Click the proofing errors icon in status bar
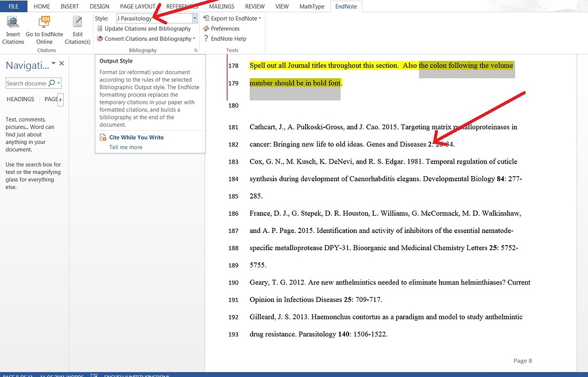 click(x=94, y=375)
